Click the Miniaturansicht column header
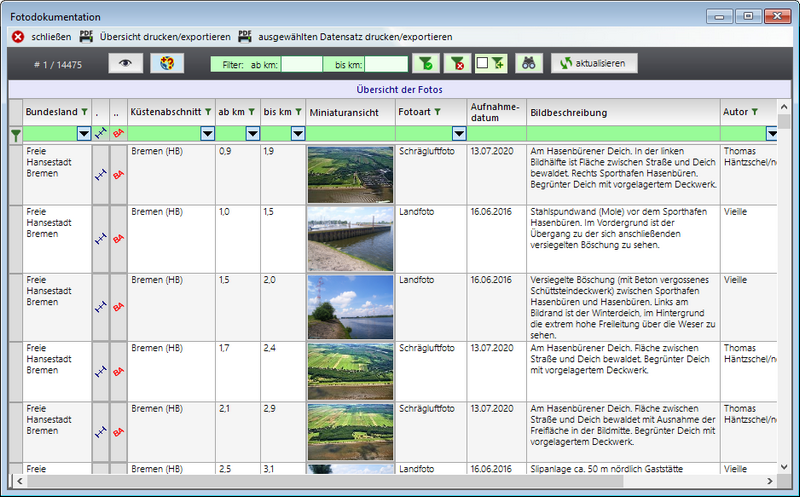The image size is (800, 497). tap(351, 112)
